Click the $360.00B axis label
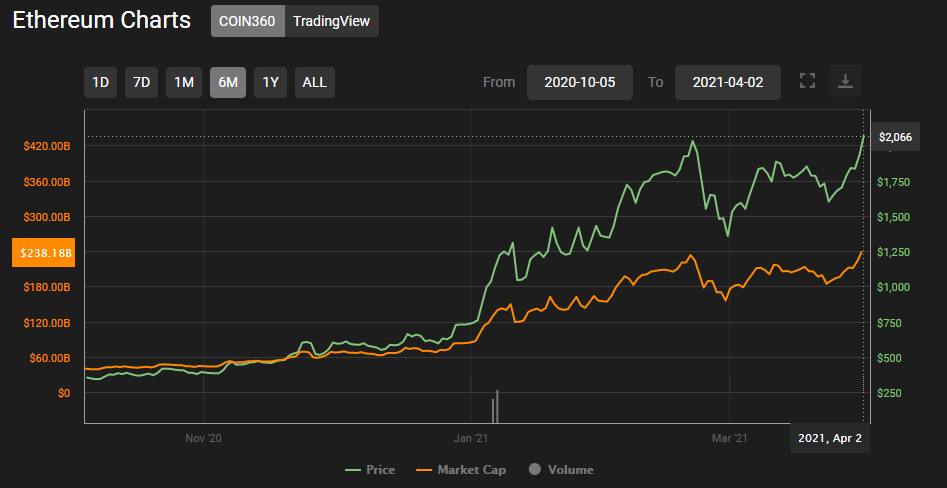The image size is (947, 488). 47,182
